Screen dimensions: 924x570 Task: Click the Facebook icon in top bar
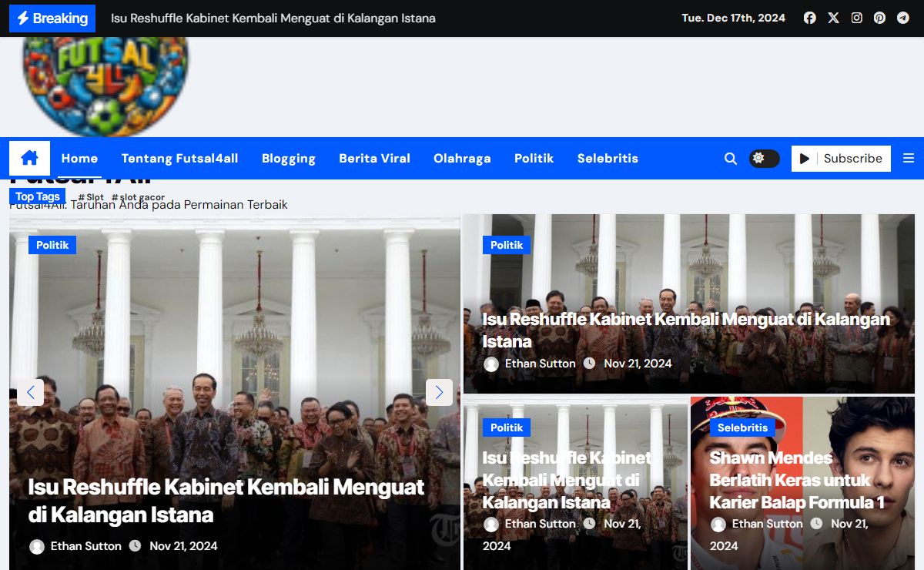coord(809,18)
